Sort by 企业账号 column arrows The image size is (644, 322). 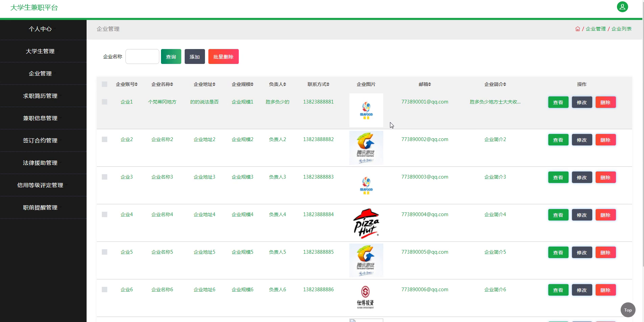pyautogui.click(x=136, y=84)
